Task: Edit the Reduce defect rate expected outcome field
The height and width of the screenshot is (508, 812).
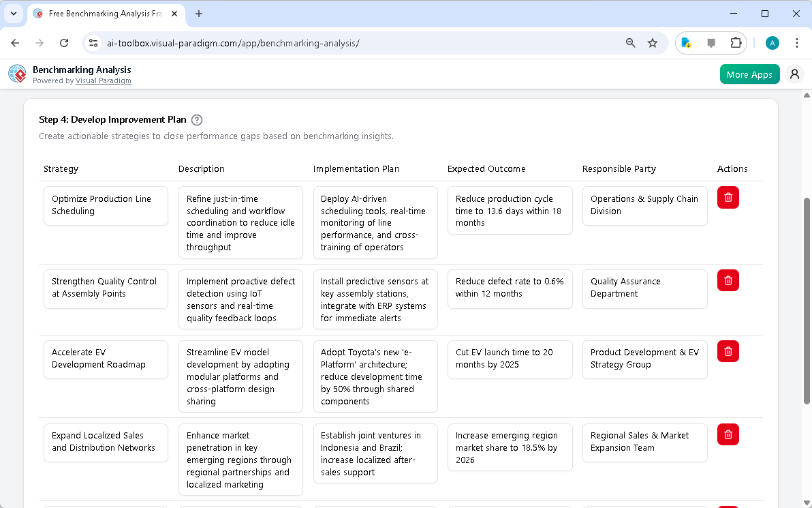Action: click(x=510, y=288)
